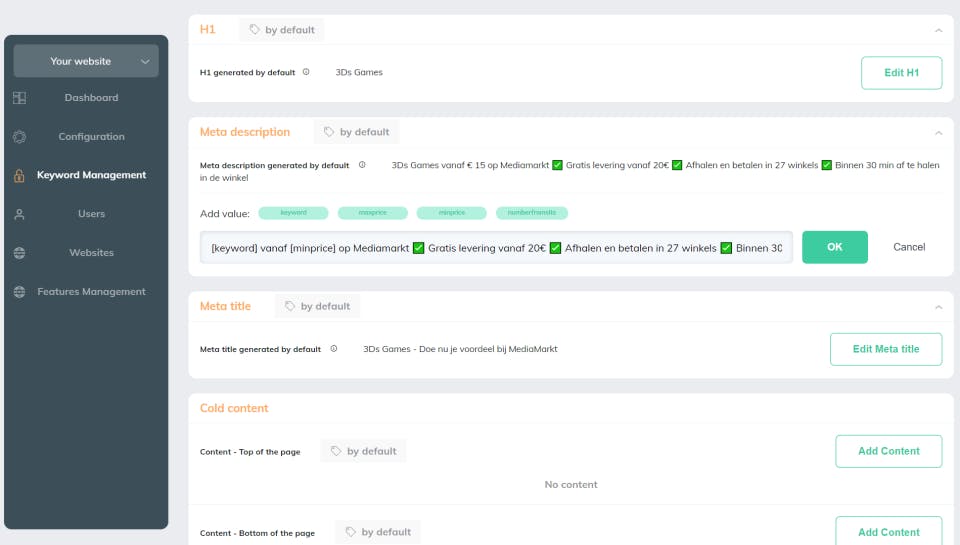Click tag icon in Meta description by default badge
Viewport: 960px width, 545px height.
tap(329, 132)
